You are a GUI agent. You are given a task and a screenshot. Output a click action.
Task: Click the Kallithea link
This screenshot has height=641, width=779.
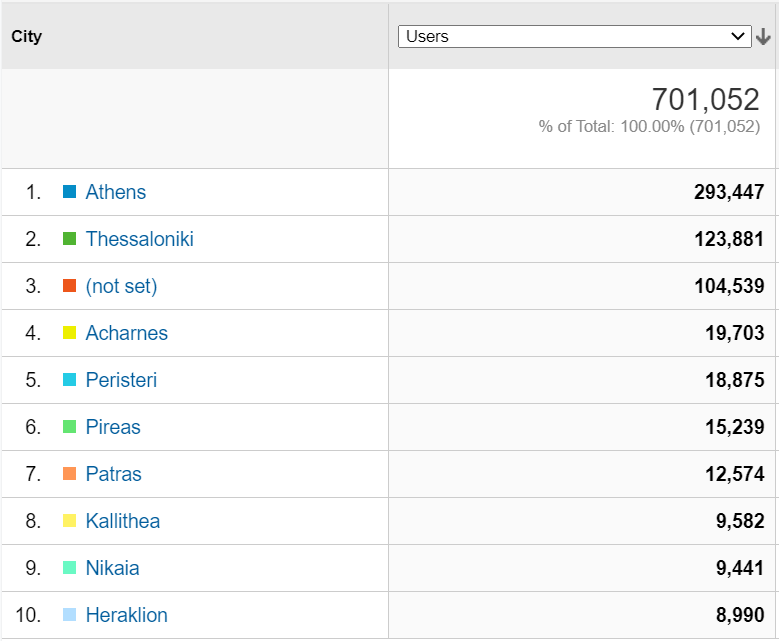(x=123, y=521)
